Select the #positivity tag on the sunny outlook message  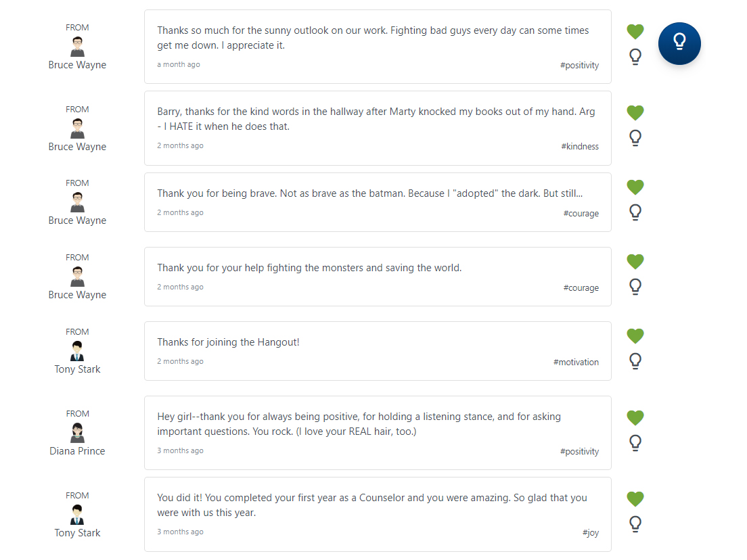click(x=579, y=66)
